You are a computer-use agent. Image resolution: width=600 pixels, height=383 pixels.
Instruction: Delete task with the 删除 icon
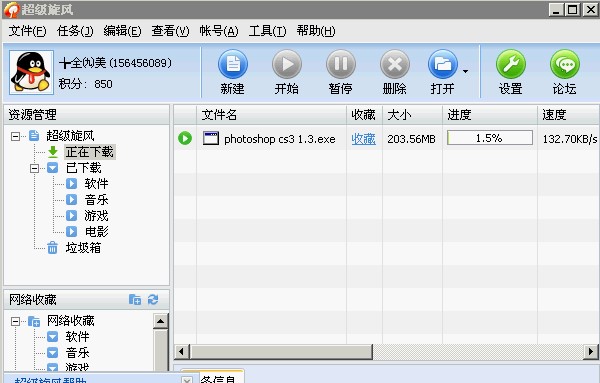395,64
